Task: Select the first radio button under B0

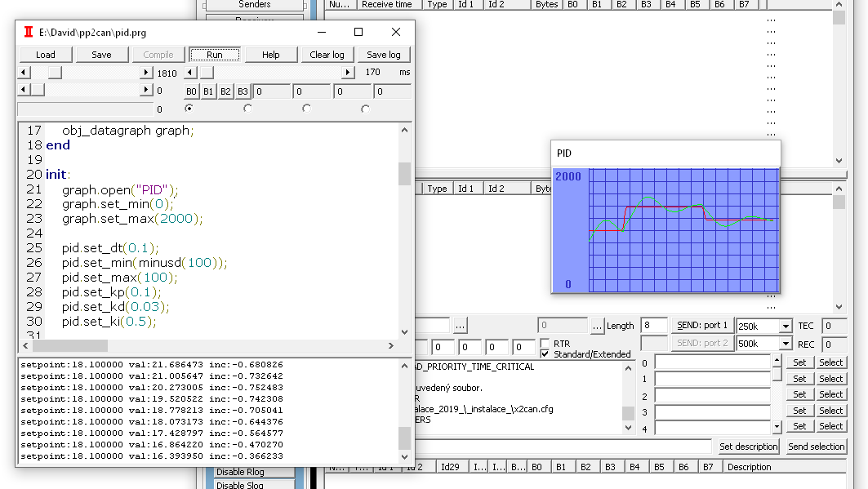Action: click(x=189, y=109)
